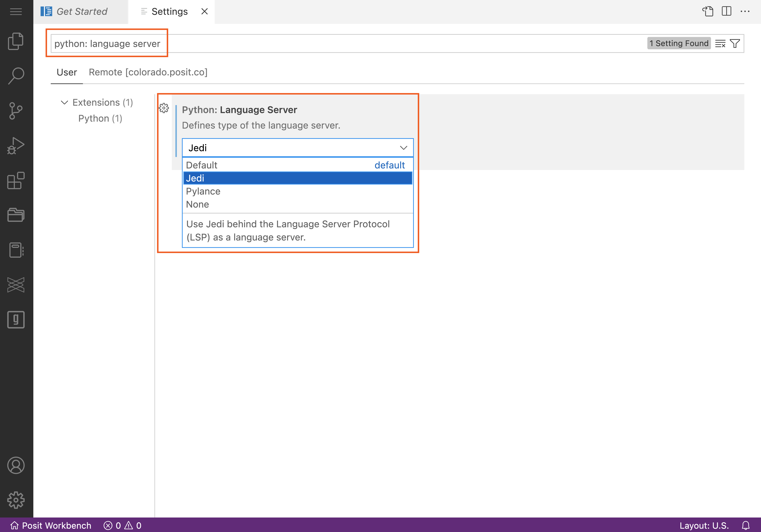Open the Accounts menu
Image resolution: width=761 pixels, height=532 pixels.
(x=16, y=465)
